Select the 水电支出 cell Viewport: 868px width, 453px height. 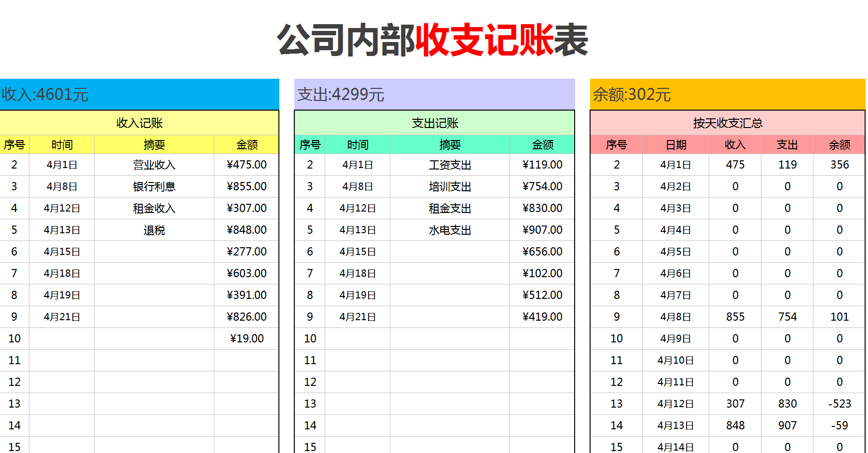point(450,230)
